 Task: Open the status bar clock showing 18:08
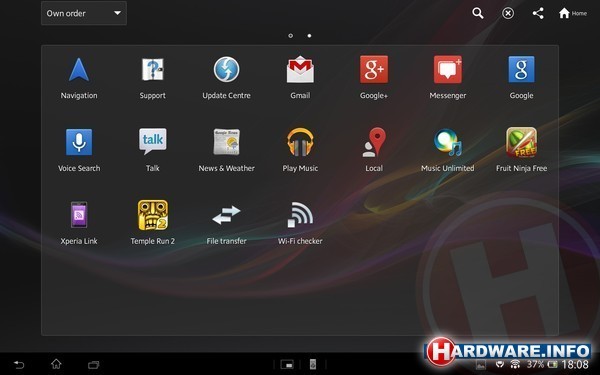coord(575,365)
